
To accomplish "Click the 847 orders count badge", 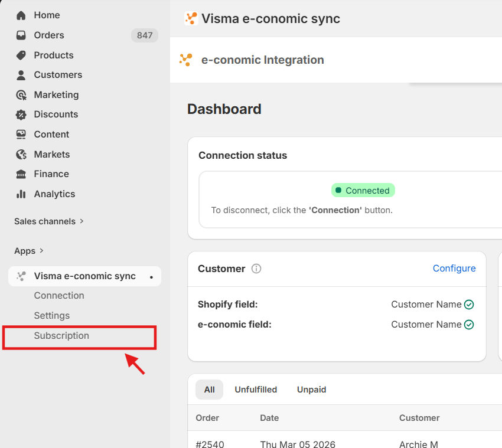I will [x=145, y=35].
